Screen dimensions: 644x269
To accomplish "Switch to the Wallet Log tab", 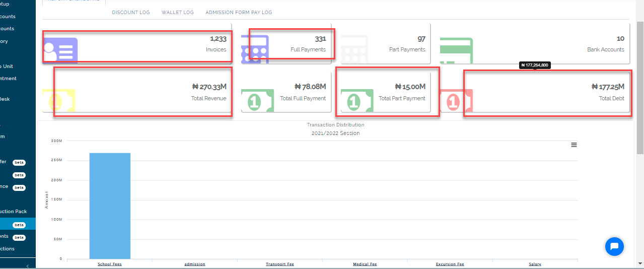I will point(178,13).
